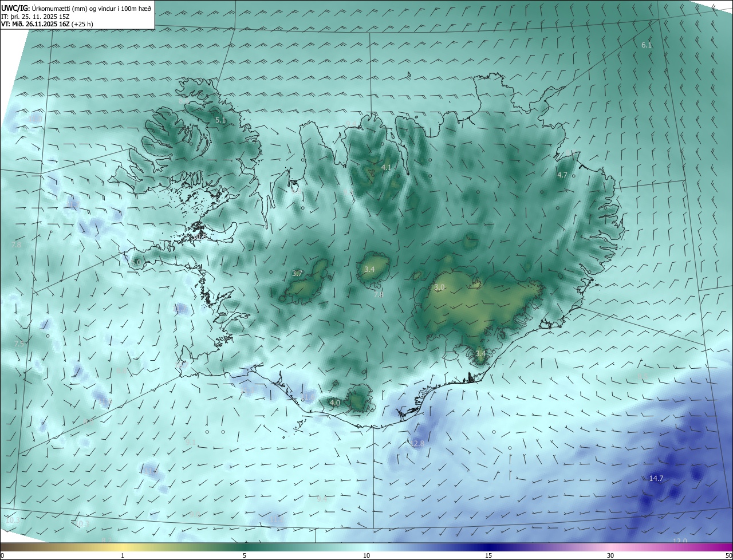Click the 6.1 value label on the map

click(647, 45)
